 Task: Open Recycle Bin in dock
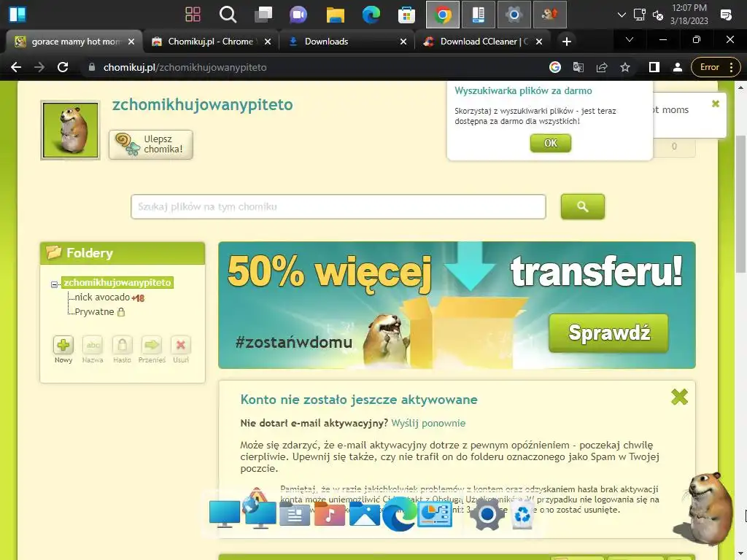point(522,515)
